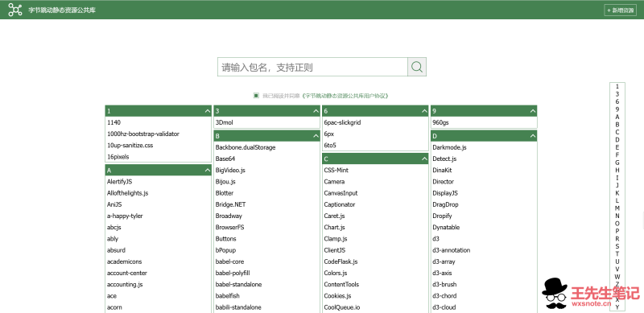Image resolution: width=644 pixels, height=313 pixels.
Task: Jump to letter K in index sidebar
Action: pos(617,193)
